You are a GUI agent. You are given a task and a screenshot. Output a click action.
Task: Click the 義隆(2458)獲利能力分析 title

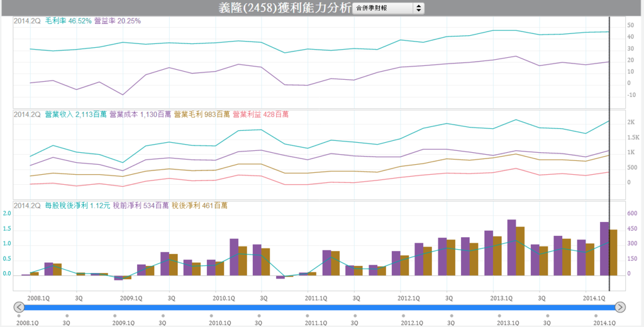(x=285, y=8)
